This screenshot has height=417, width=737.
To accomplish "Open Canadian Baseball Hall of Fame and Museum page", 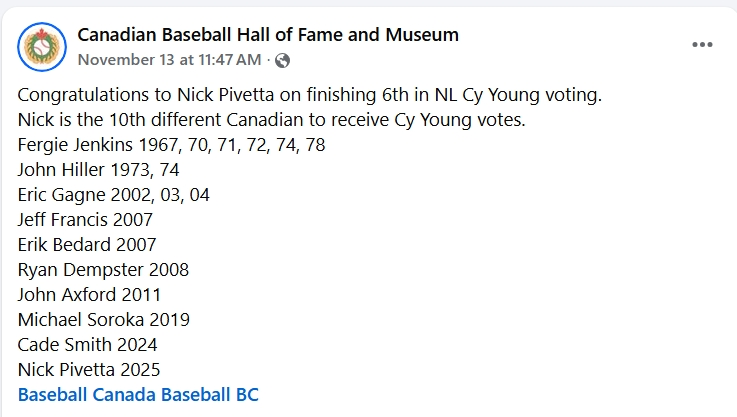I will pyautogui.click(x=268, y=35).
